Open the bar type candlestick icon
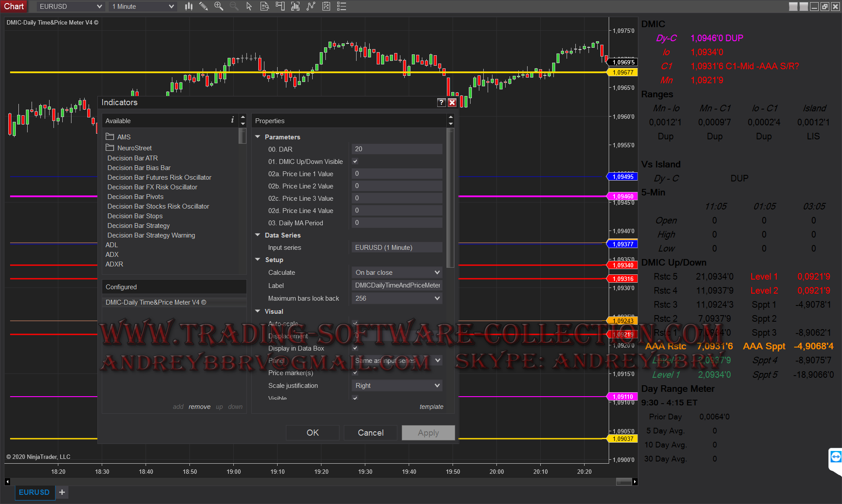Image resolution: width=842 pixels, height=504 pixels. click(x=189, y=6)
